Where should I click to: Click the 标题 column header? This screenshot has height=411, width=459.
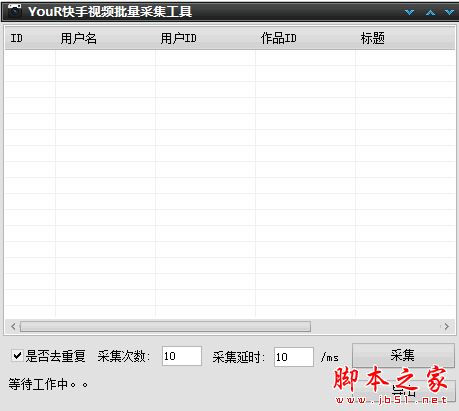point(405,38)
